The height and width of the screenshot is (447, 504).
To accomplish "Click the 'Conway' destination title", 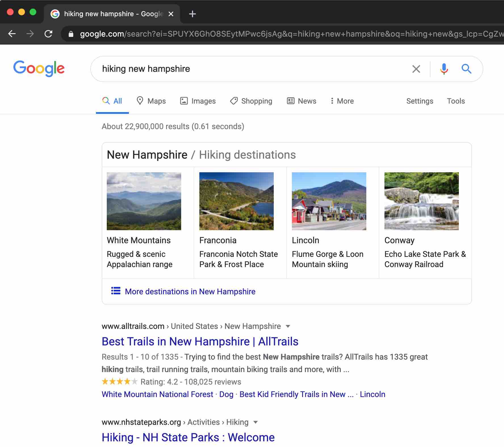I will [x=399, y=240].
